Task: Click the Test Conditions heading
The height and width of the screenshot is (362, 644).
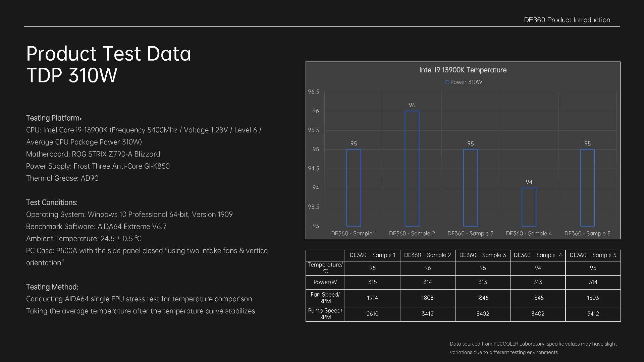Action: click(52, 202)
